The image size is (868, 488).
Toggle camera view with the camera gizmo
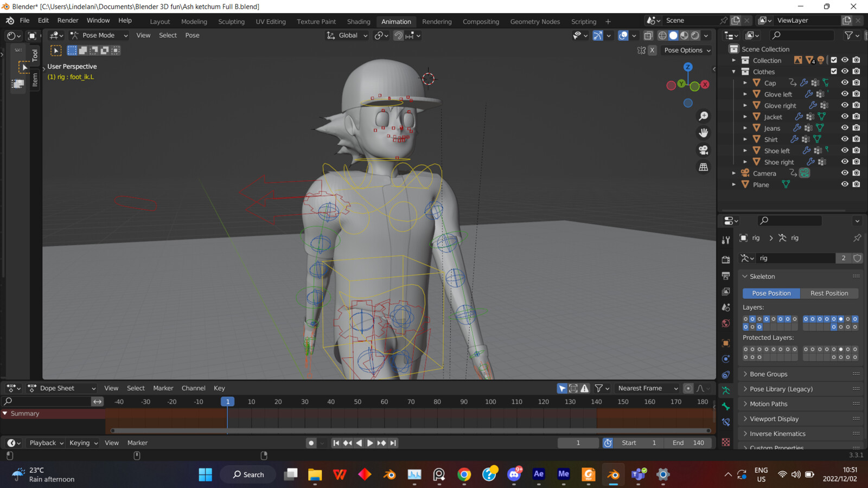pos(704,150)
